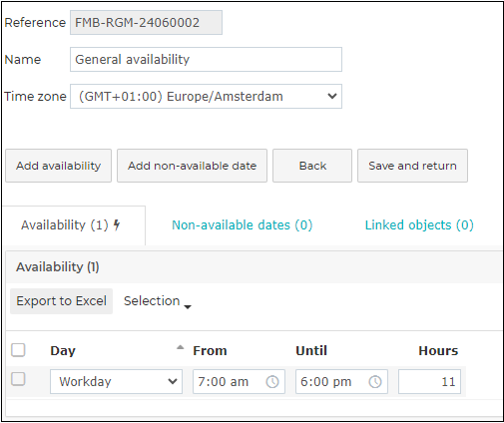504x423 pixels.
Task: Open the Workday day dropdown
Action: [x=116, y=381]
